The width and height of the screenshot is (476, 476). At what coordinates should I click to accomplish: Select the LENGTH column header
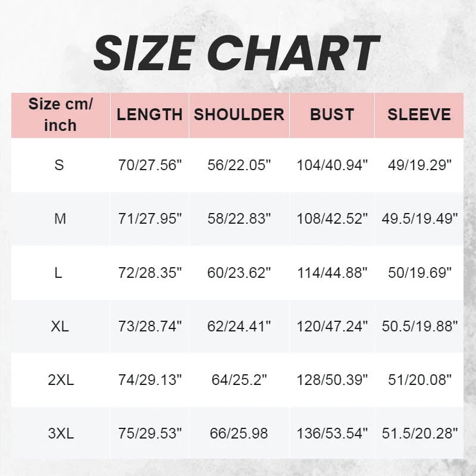[149, 115]
